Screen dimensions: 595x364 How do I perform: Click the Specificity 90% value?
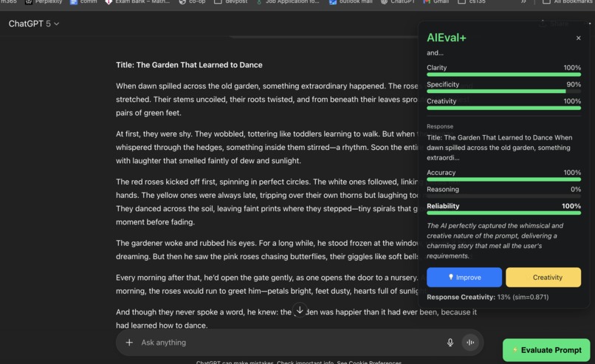coord(574,84)
